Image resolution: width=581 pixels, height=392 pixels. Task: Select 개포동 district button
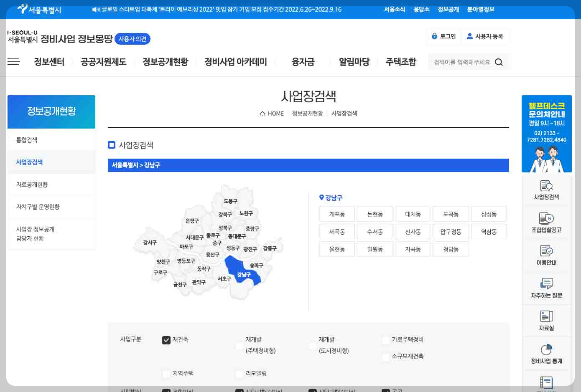coord(337,214)
